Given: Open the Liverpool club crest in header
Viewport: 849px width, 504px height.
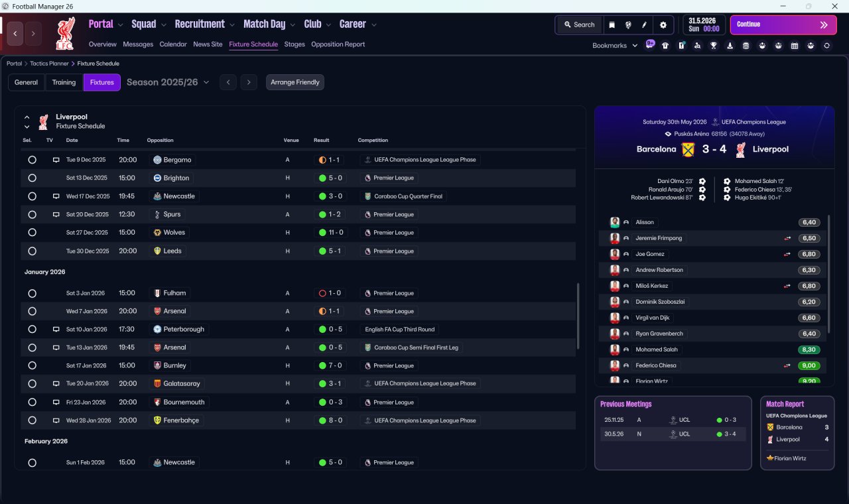Looking at the screenshot, I should (x=65, y=34).
